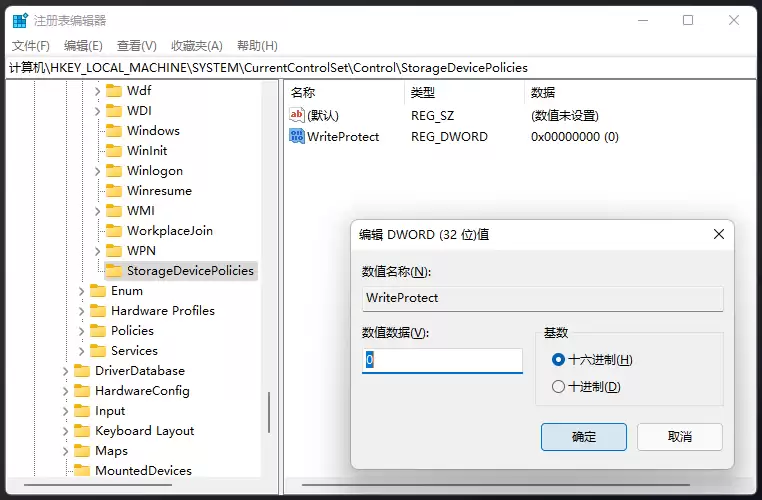Screen dimensions: 762x500
Task: Select the 十六进制(H) hexadecimal radio button
Action: pyautogui.click(x=558, y=360)
